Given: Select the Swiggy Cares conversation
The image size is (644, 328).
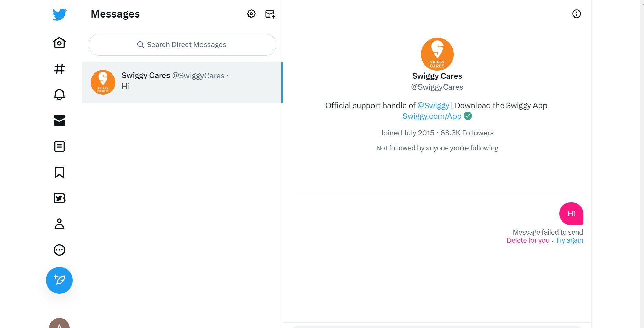Looking at the screenshot, I should click(x=182, y=82).
